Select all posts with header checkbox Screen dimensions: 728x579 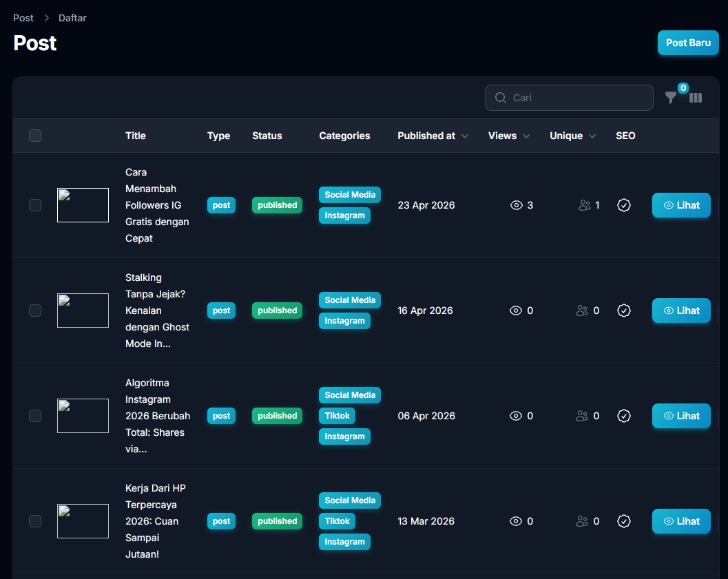point(35,136)
